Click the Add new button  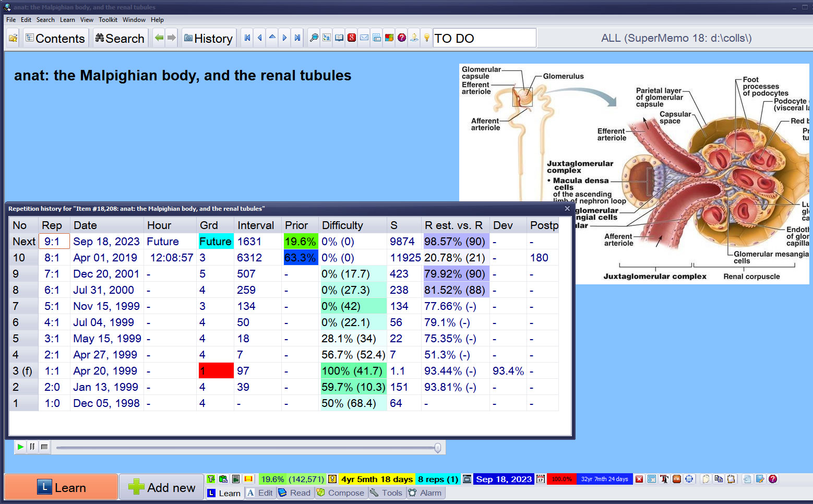pos(161,487)
